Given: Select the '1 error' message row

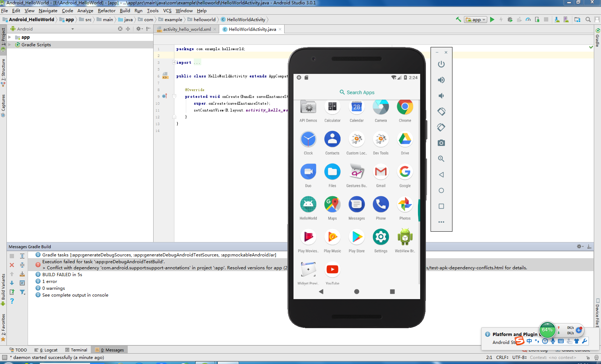Looking at the screenshot, I should coord(50,282).
